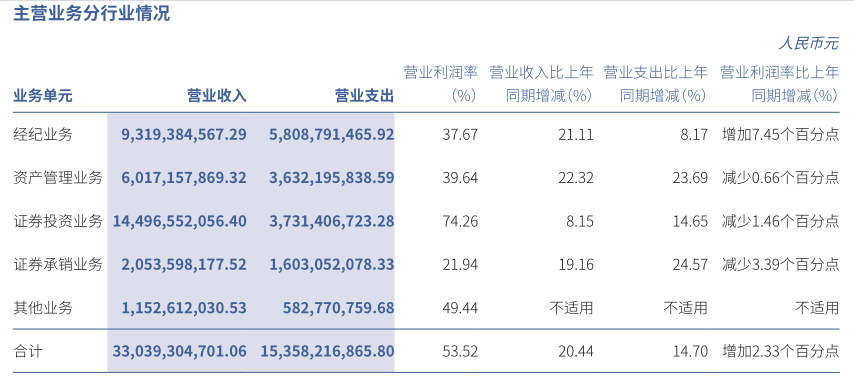Click the 人民币元 unit label
The height and width of the screenshot is (381, 854).
(809, 44)
